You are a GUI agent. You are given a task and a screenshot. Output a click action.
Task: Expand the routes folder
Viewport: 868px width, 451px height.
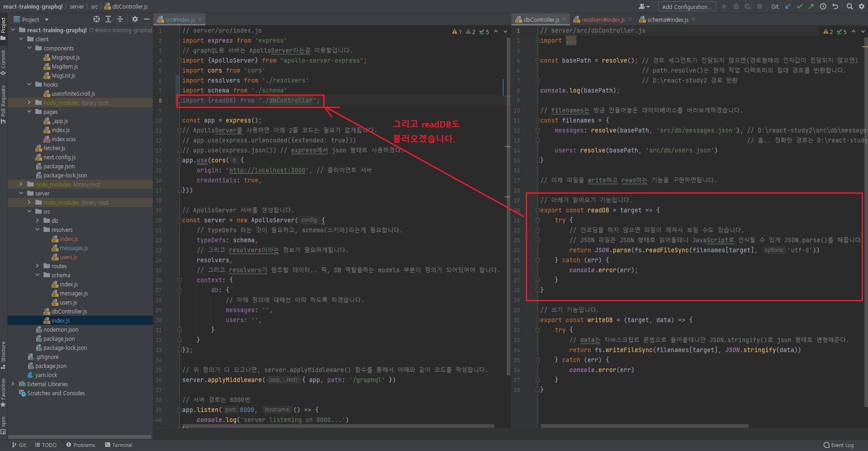[38, 266]
